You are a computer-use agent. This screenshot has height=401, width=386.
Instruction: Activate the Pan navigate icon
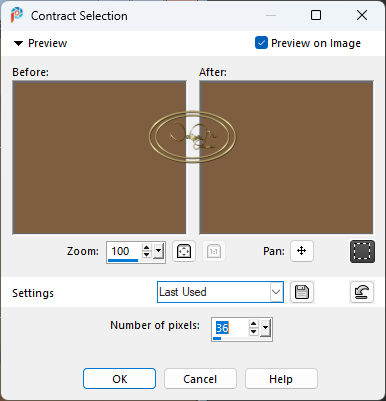tap(302, 251)
